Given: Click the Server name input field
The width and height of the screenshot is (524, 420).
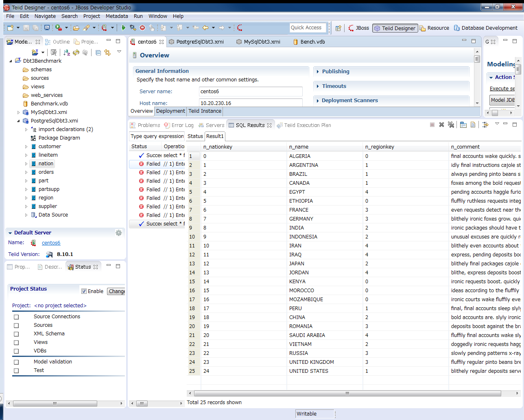Looking at the screenshot, I should (x=251, y=92).
